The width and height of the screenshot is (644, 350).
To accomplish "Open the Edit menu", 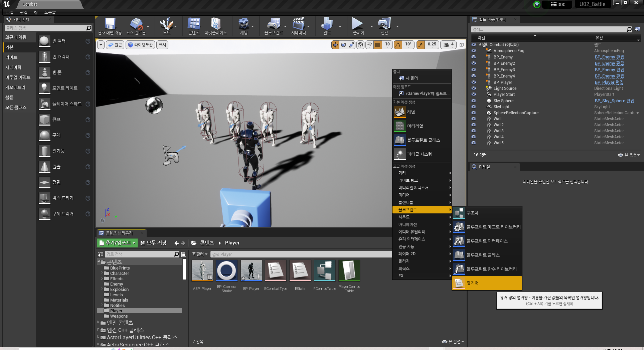I will click(x=24, y=12).
